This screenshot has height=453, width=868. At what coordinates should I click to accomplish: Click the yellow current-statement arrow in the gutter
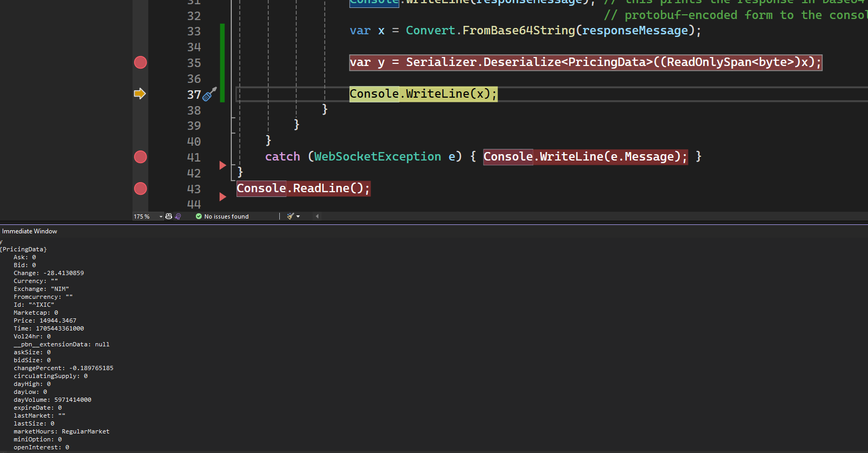pos(139,94)
